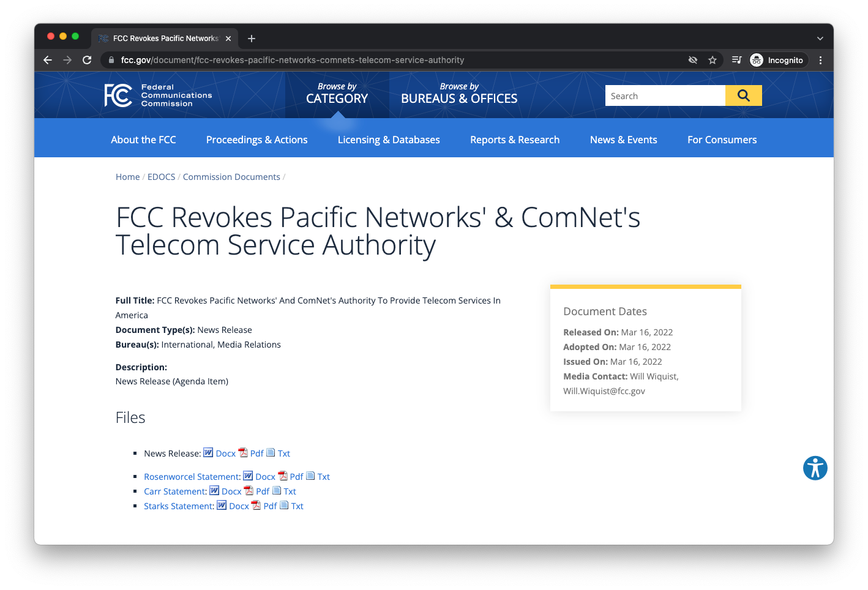868x590 pixels.
Task: Open the Starks Statement link
Action: click(179, 506)
